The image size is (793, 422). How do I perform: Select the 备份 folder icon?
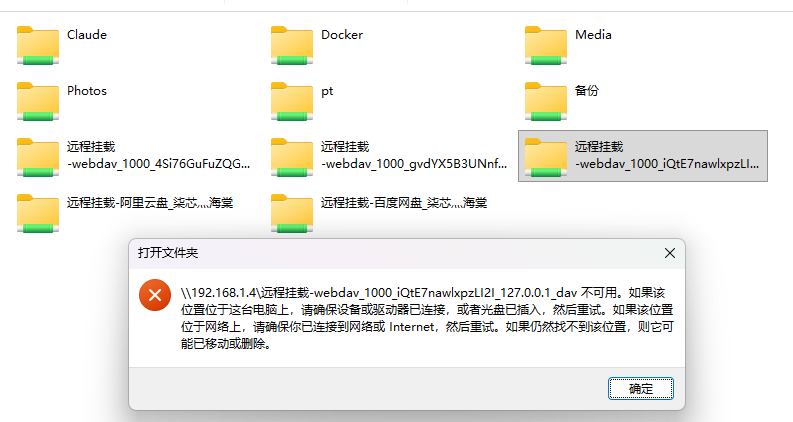(x=546, y=102)
